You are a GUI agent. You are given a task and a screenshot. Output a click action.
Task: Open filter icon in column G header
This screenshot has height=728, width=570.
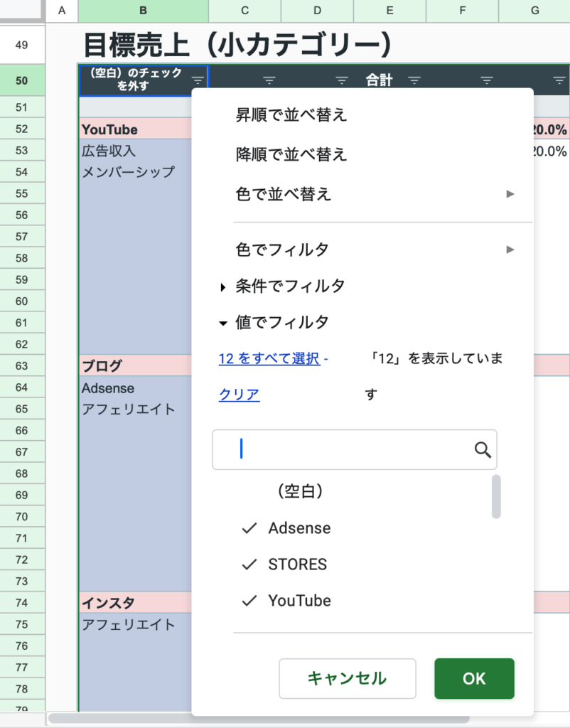[x=559, y=80]
